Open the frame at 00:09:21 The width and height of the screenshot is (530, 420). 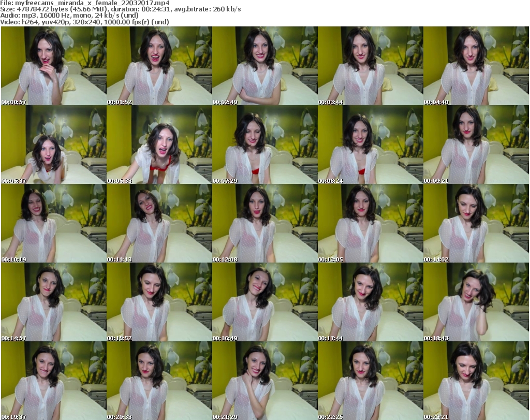(x=476, y=144)
